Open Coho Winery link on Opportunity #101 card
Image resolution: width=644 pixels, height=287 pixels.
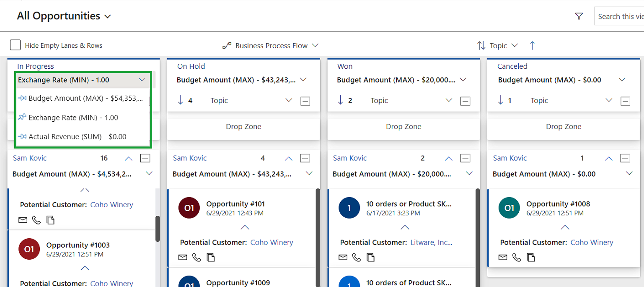tap(272, 243)
